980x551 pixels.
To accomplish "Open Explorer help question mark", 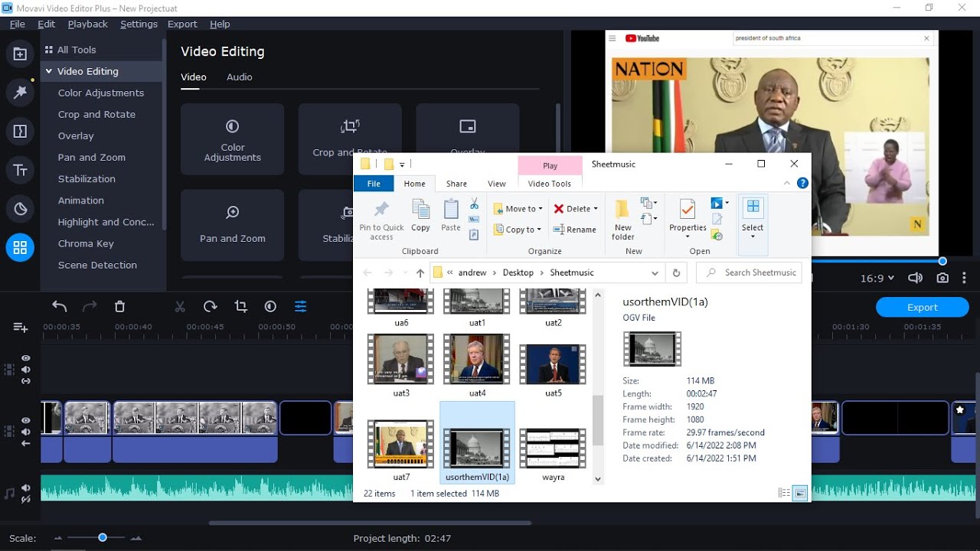I will [802, 183].
